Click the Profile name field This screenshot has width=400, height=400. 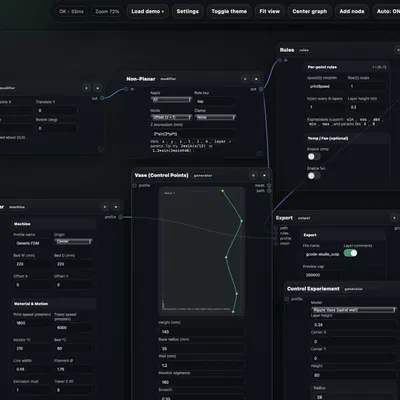click(32, 243)
